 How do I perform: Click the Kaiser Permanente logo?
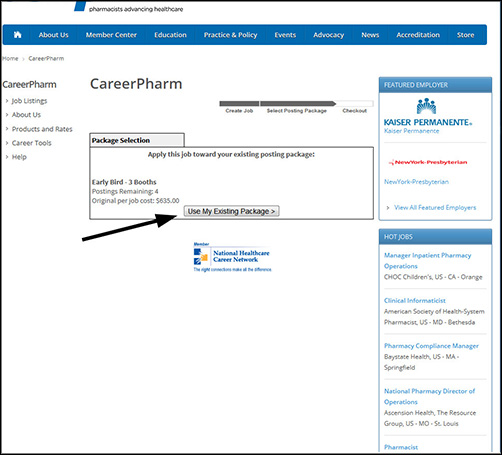[428, 112]
